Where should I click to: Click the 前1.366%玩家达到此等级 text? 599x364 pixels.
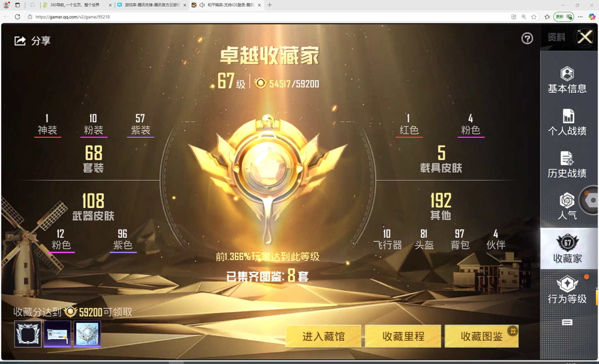coord(268,256)
